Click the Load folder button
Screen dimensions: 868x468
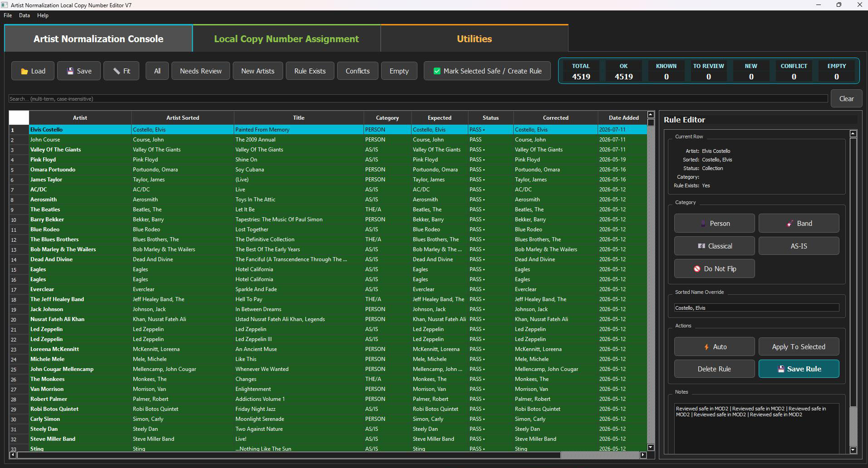tap(33, 71)
